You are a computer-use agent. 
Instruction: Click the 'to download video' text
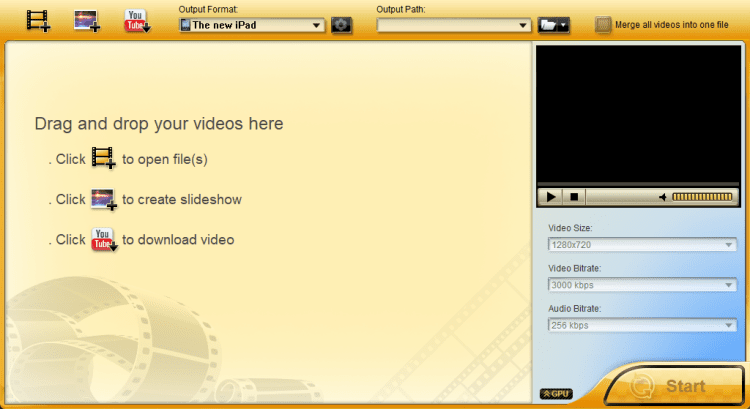click(x=178, y=240)
